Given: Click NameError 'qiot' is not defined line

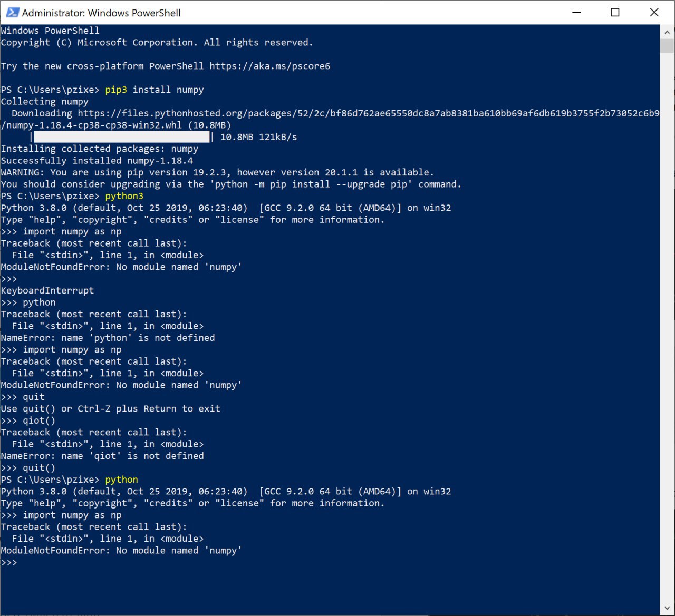Looking at the screenshot, I should pos(102,456).
